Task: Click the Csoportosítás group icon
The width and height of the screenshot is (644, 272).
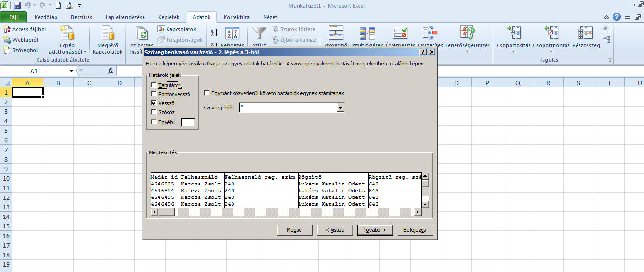Action: [x=513, y=33]
